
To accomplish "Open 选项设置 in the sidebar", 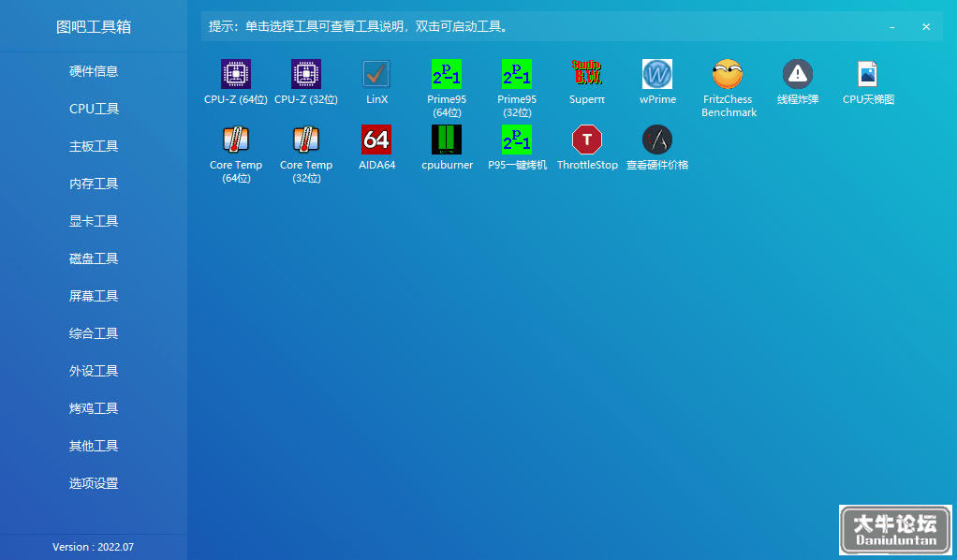I will point(94,483).
